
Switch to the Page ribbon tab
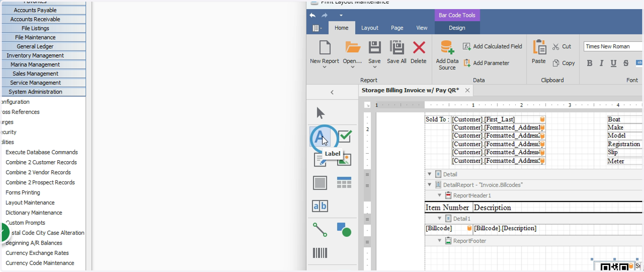(x=397, y=28)
